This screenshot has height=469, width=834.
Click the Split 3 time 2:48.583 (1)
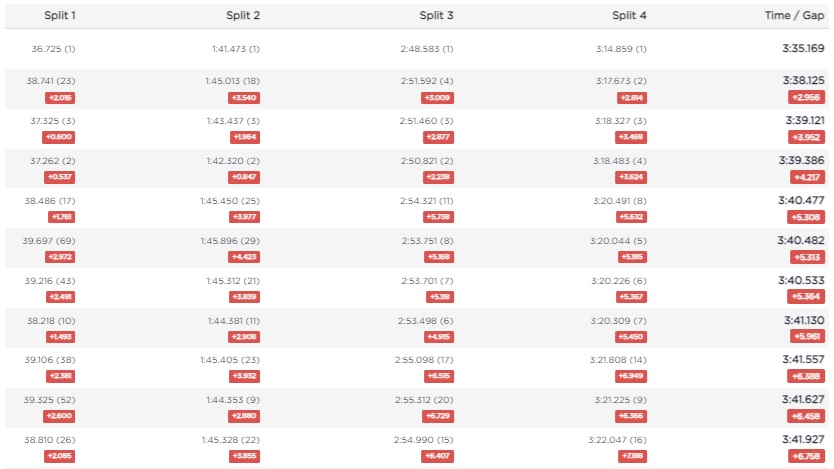[x=428, y=49]
